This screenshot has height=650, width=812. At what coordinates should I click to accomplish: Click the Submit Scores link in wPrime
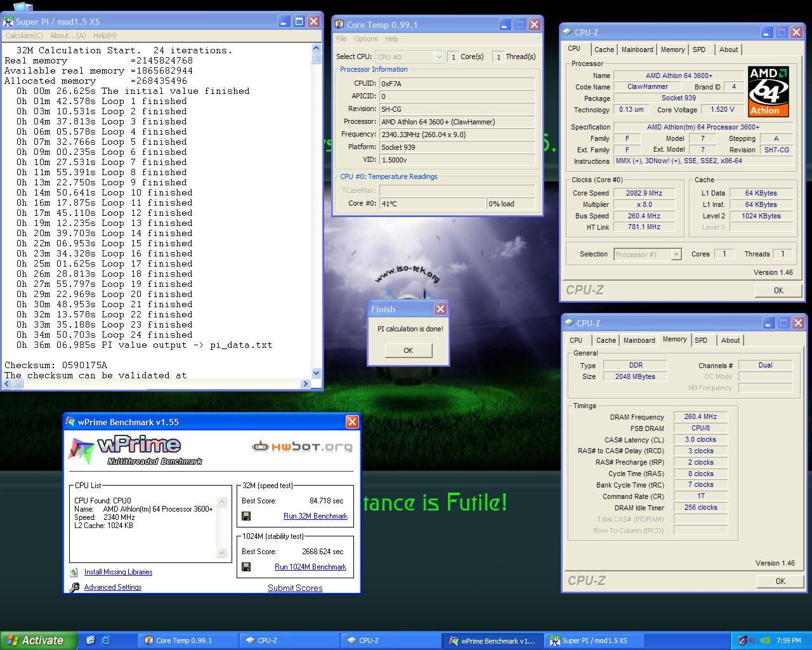(x=295, y=588)
